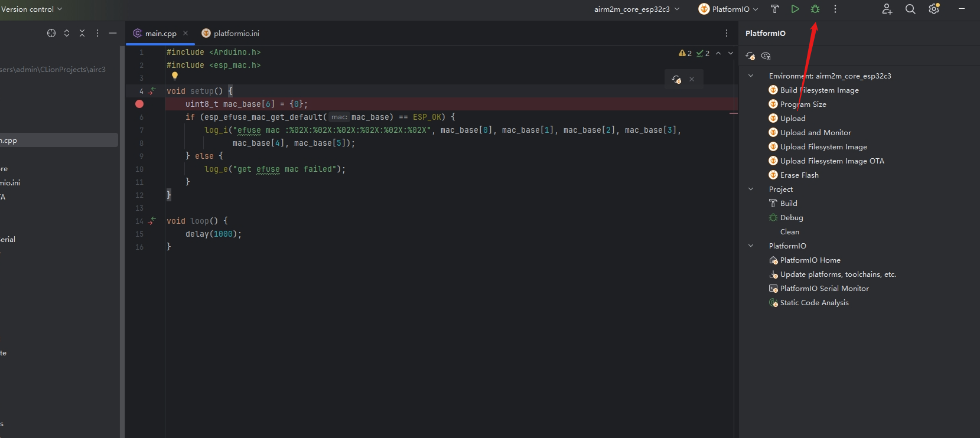Select Upload Filesystem Image OTA task
The height and width of the screenshot is (438, 980).
click(826, 161)
